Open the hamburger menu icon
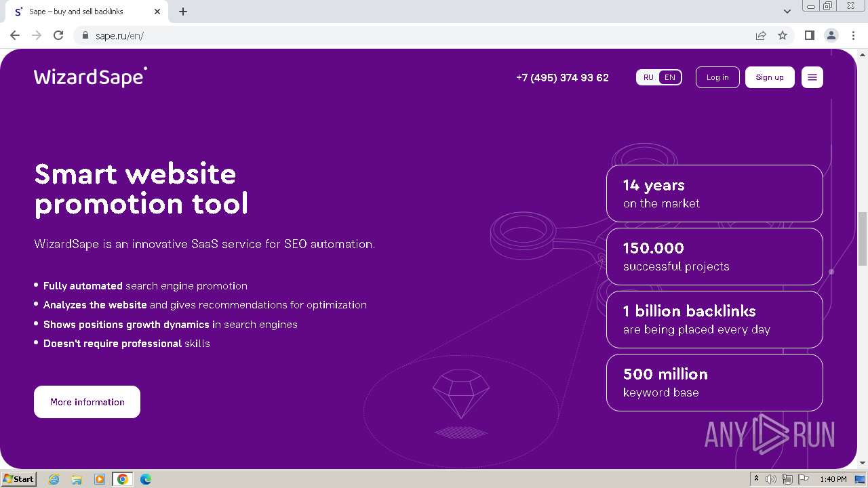868x488 pixels. (x=812, y=77)
